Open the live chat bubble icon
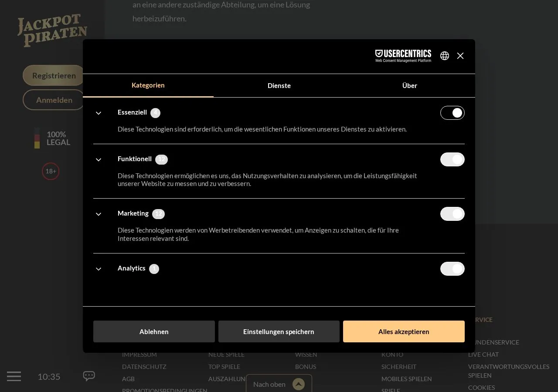 coord(89,376)
